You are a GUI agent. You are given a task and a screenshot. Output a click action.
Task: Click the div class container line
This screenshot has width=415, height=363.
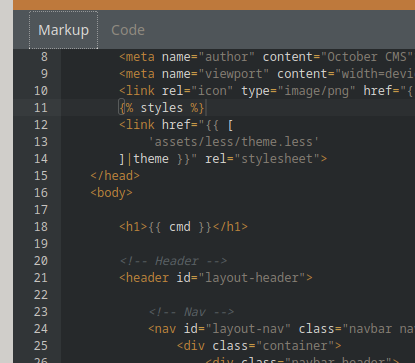click(259, 346)
